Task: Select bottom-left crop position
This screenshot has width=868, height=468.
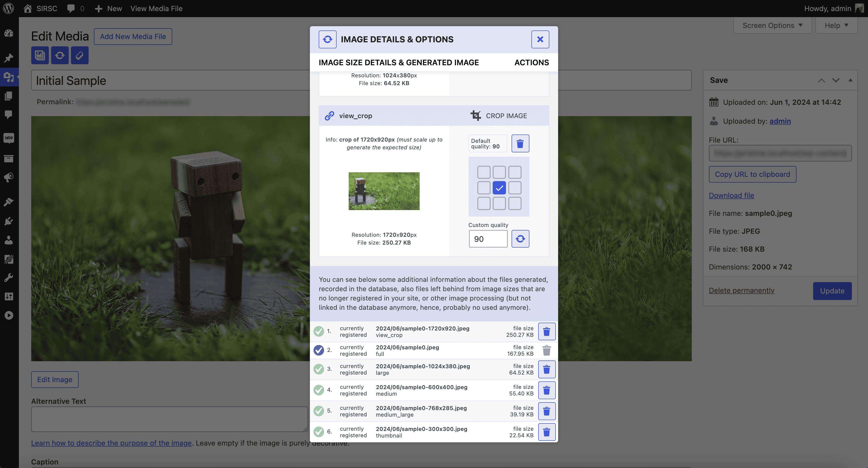Action: click(484, 203)
